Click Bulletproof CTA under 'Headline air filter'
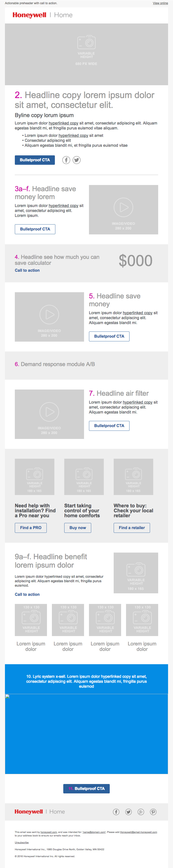 pyautogui.click(x=109, y=426)
